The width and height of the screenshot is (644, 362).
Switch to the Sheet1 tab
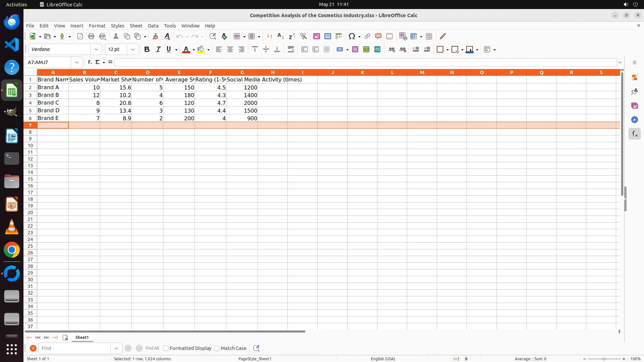[x=82, y=338]
